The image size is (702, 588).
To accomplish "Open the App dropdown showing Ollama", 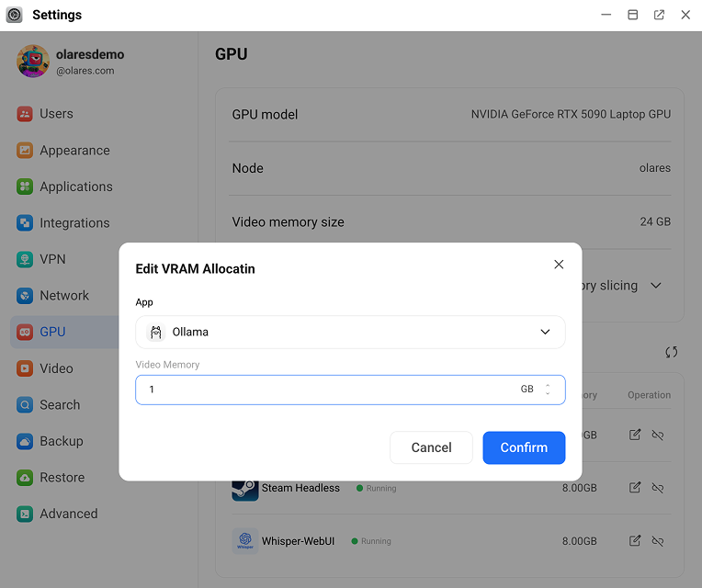I will [350, 332].
